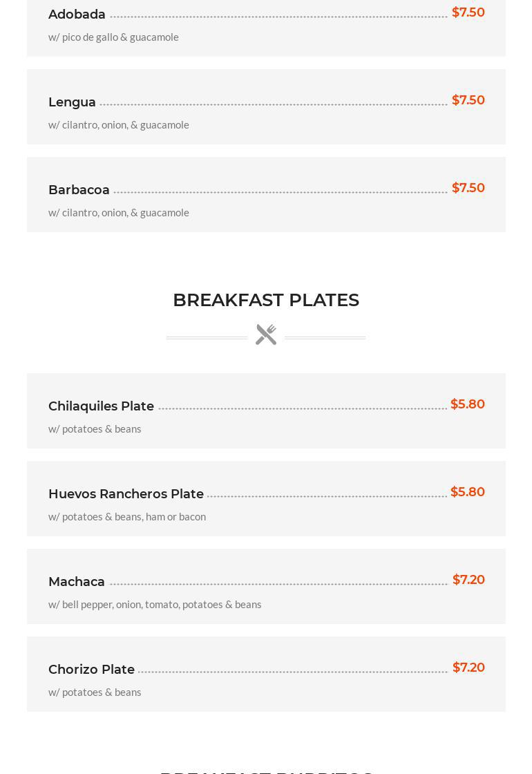Viewport: 532px width, 774px height.
Task: Click the Huevos Rancheros $5.80 price
Action: 467,492
